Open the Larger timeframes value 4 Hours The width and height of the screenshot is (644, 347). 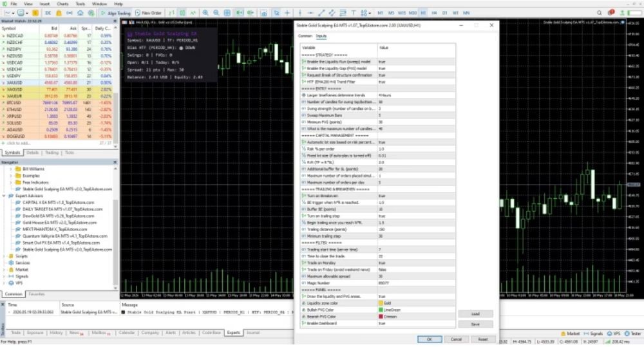click(x=416, y=95)
